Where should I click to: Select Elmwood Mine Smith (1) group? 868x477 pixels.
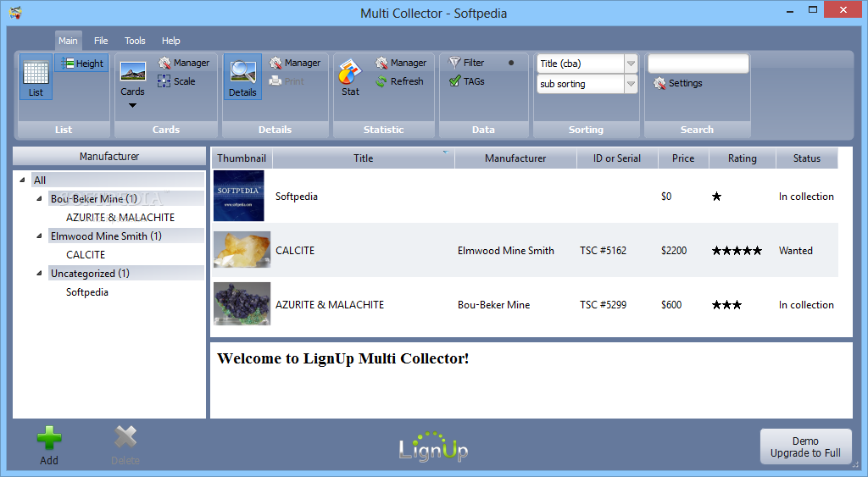click(x=126, y=236)
